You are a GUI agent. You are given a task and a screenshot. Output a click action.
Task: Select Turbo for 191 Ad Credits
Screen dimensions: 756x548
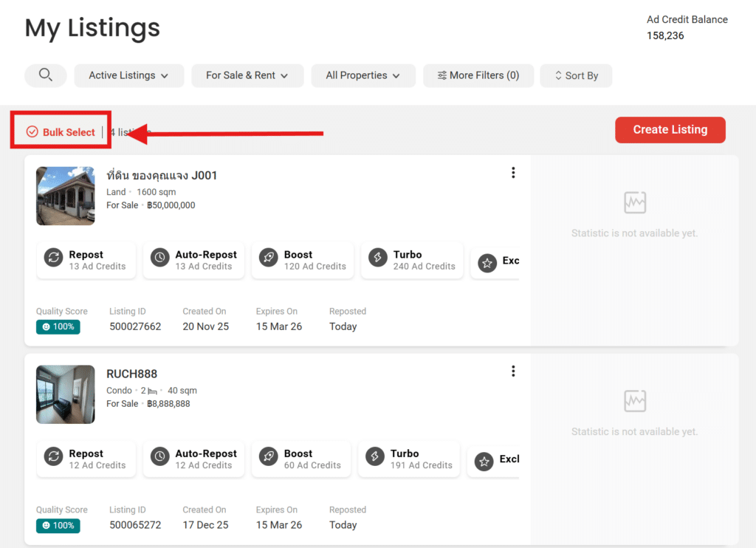click(x=409, y=459)
